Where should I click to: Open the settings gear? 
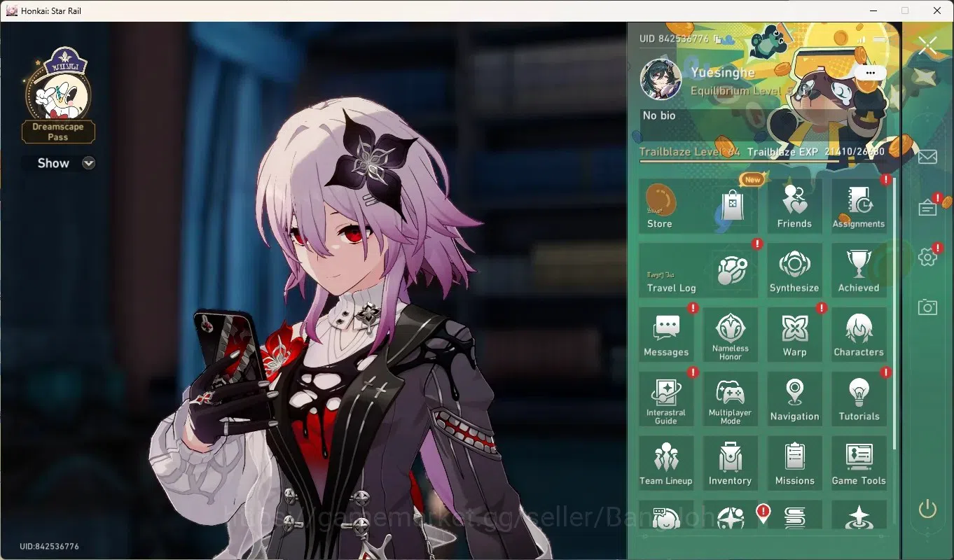click(x=927, y=257)
